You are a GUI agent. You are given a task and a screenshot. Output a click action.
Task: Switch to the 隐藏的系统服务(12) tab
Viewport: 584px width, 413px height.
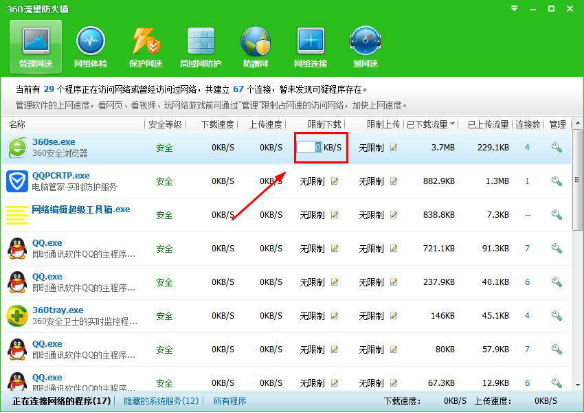(x=161, y=401)
